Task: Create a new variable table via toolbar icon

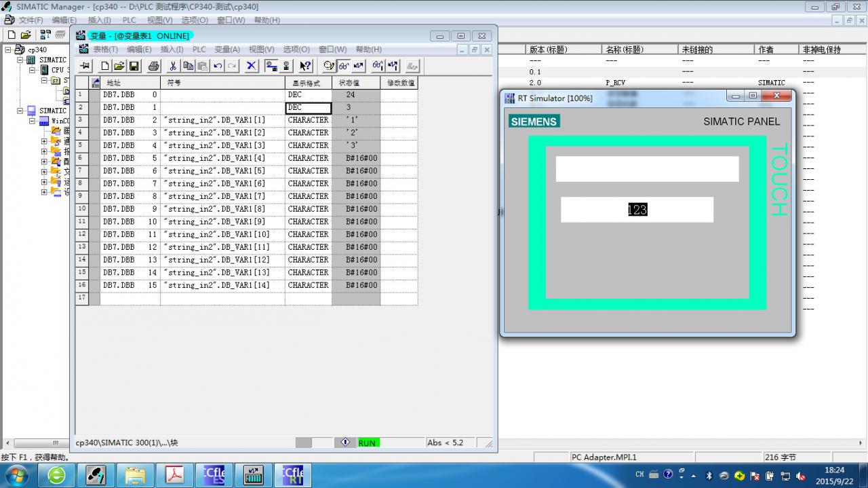Action: (105, 66)
